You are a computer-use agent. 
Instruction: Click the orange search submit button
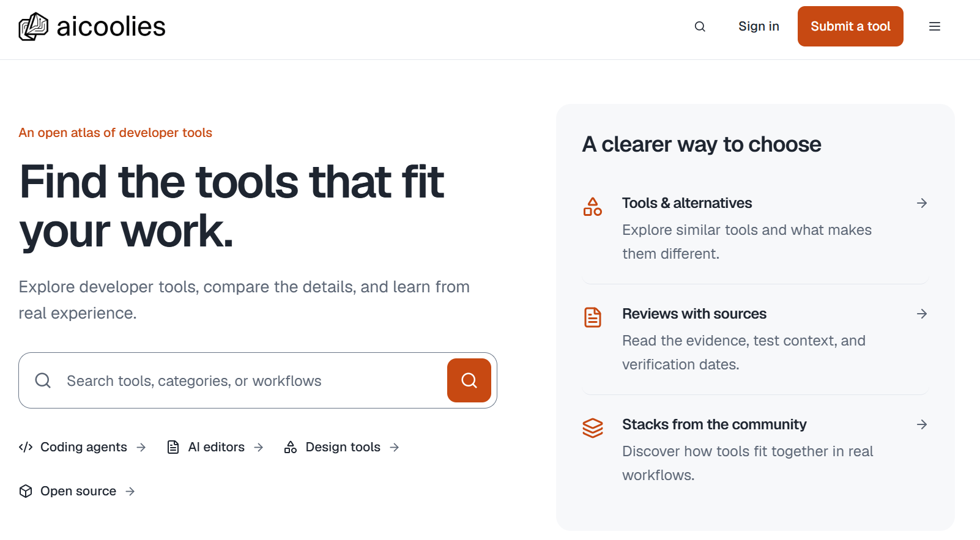469,380
